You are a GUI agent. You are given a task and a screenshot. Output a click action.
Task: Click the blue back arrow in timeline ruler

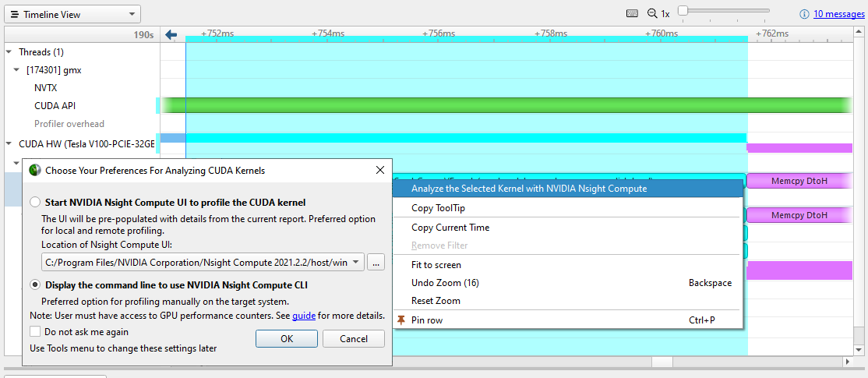(x=171, y=35)
